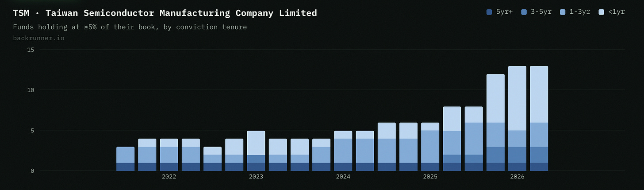Click the chart subtitle about conviction tenure
This screenshot has width=644, height=190.
pyautogui.click(x=130, y=27)
